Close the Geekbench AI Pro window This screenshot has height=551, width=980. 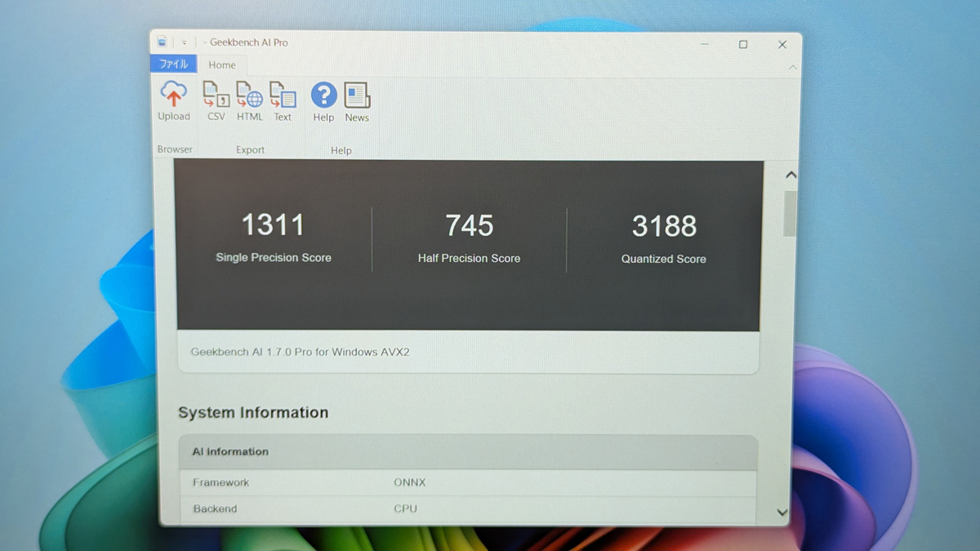[x=782, y=44]
